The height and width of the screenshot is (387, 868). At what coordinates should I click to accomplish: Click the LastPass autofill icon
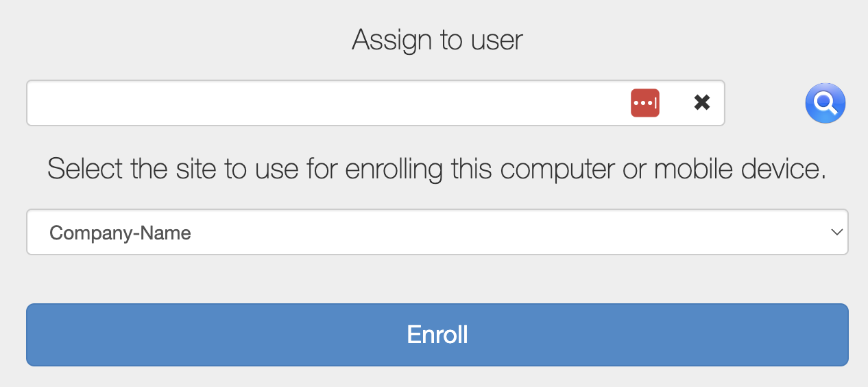[x=644, y=103]
